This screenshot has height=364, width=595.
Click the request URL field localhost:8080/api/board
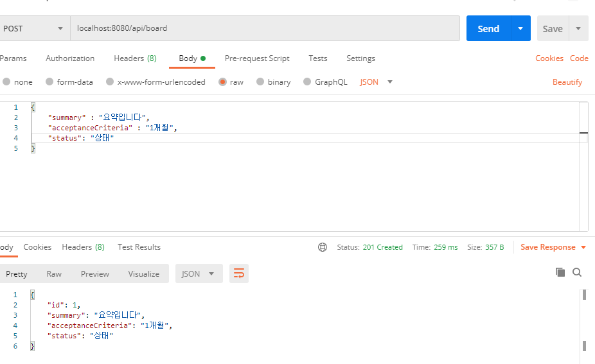tap(265, 28)
